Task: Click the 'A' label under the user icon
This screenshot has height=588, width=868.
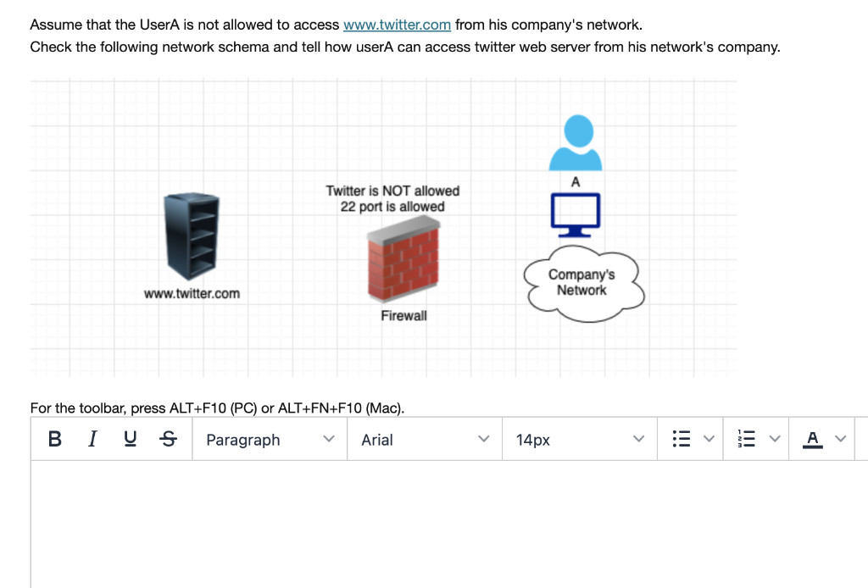Action: 576,182
